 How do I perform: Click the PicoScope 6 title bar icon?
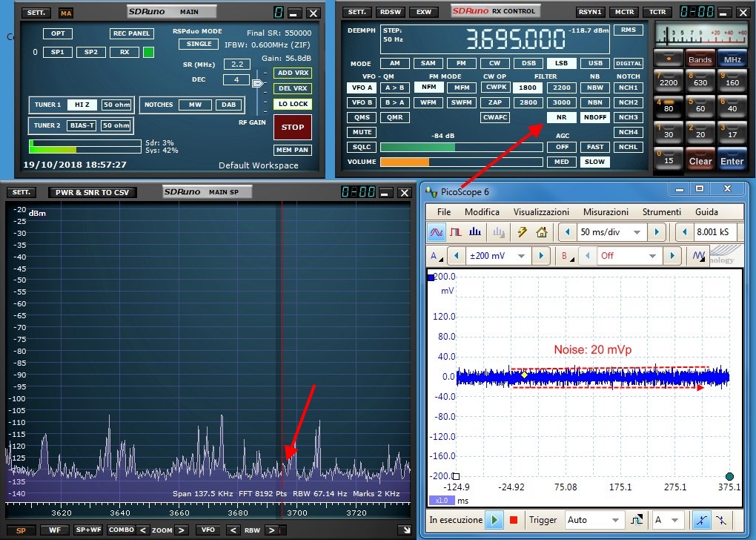point(431,192)
